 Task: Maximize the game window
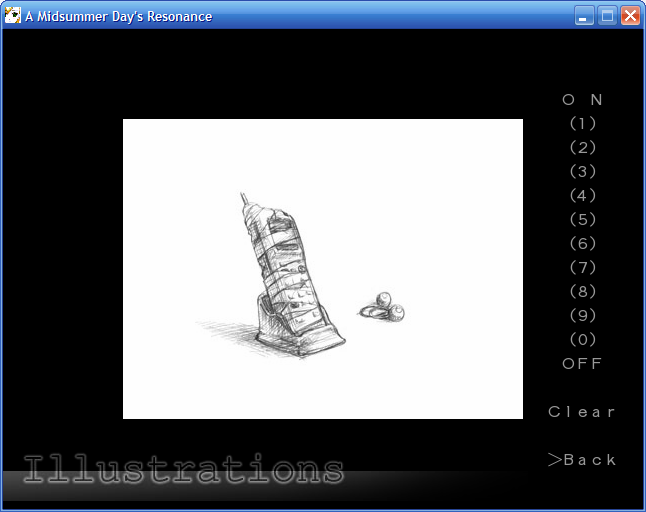click(x=607, y=16)
